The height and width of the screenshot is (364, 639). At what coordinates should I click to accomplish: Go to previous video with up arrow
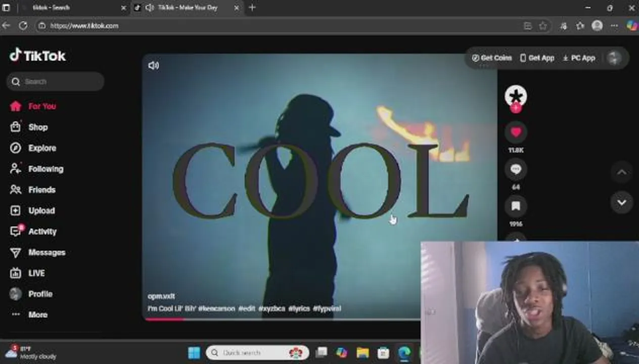pyautogui.click(x=621, y=172)
